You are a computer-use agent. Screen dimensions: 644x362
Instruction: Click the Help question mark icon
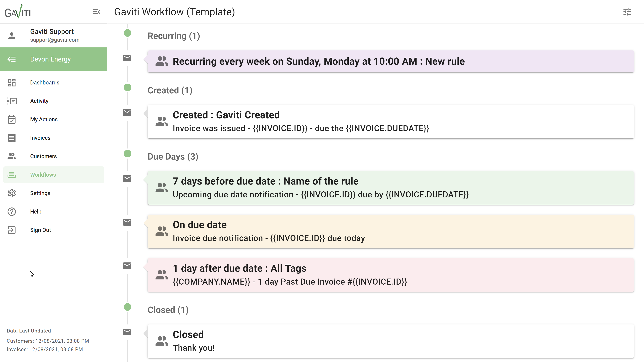(x=12, y=212)
